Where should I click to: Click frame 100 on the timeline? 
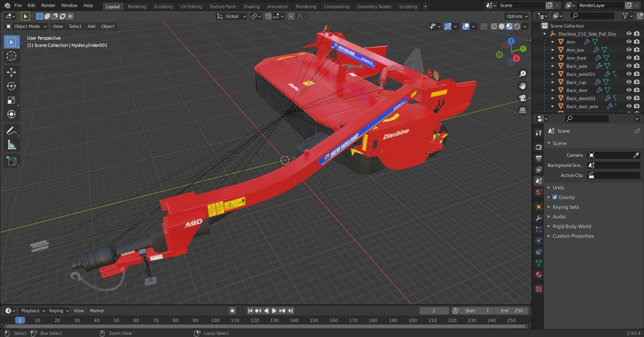click(x=215, y=321)
